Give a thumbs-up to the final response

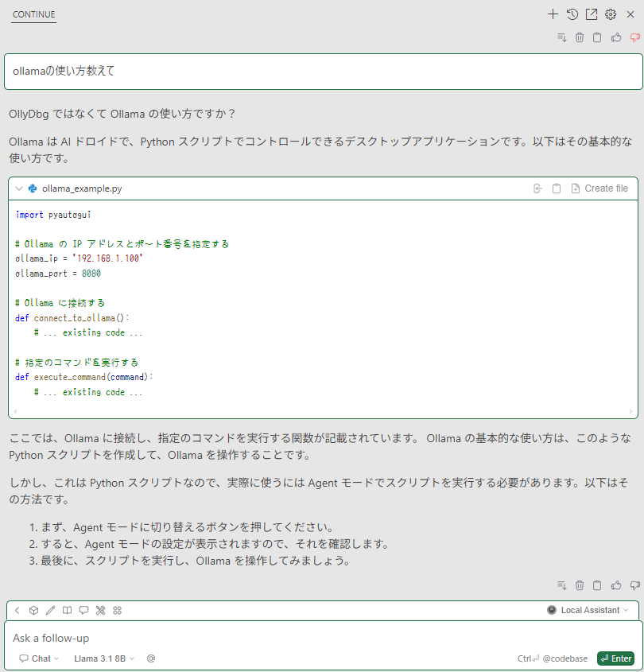tap(615, 585)
